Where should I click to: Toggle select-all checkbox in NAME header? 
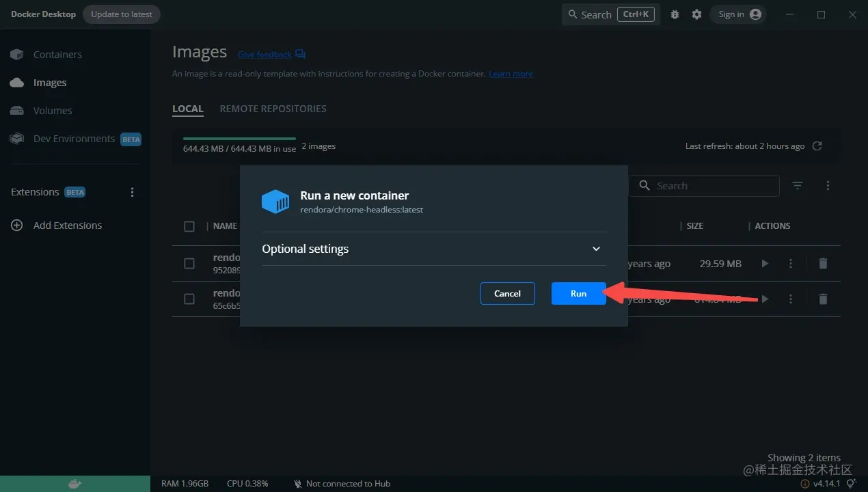pyautogui.click(x=189, y=226)
